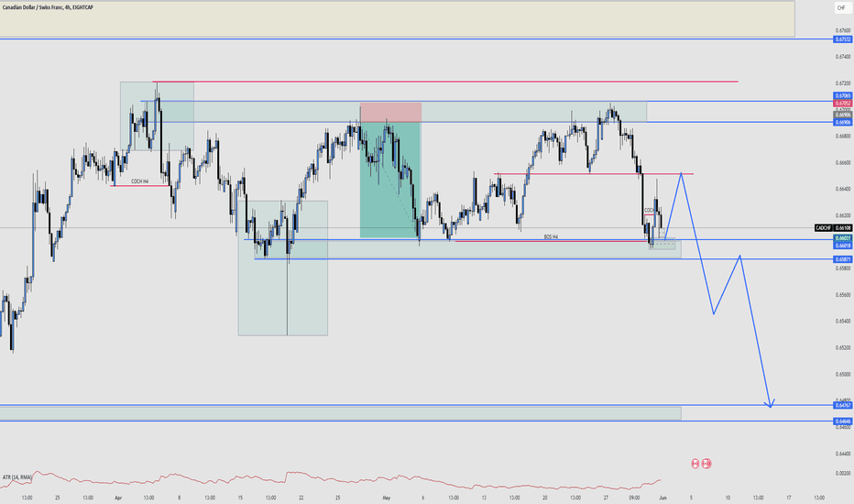Click the 0.66400 price axis value
854x504 pixels.
[843, 189]
